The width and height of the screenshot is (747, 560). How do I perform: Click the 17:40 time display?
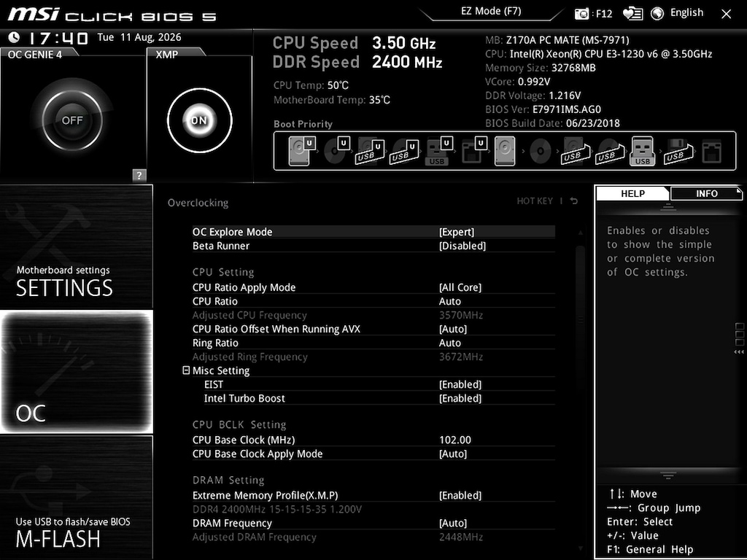coord(58,38)
